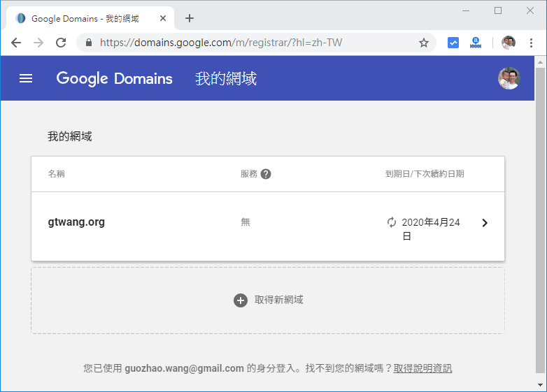The width and height of the screenshot is (547, 392).
Task: Click the blue checkmark extension icon
Action: coord(453,43)
